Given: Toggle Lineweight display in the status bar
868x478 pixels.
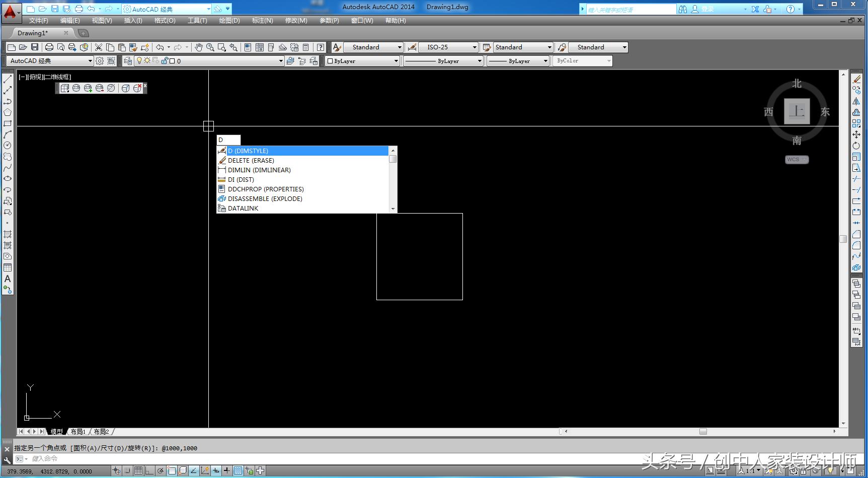Looking at the screenshot, I should pos(227,471).
